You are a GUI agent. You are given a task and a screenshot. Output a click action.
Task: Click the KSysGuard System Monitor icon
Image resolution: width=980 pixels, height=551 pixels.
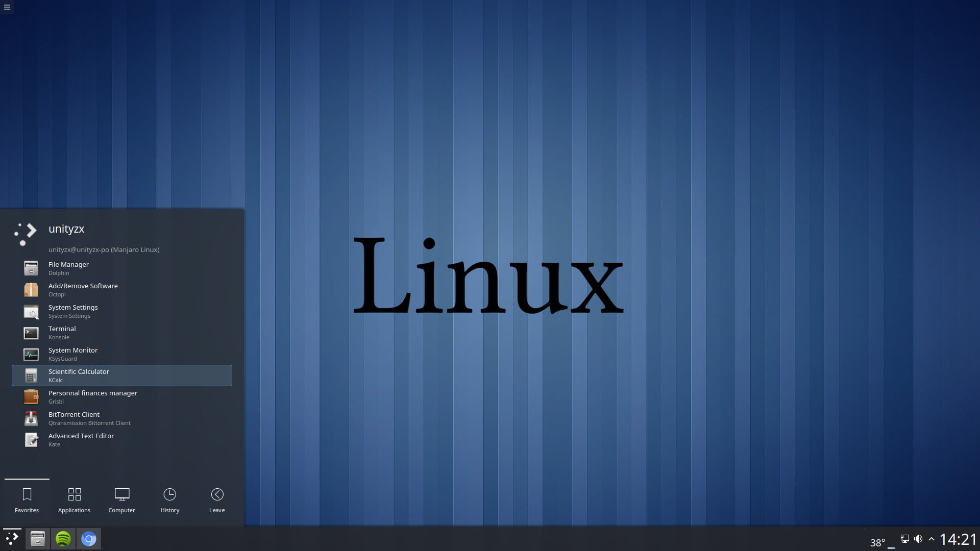pyautogui.click(x=31, y=354)
